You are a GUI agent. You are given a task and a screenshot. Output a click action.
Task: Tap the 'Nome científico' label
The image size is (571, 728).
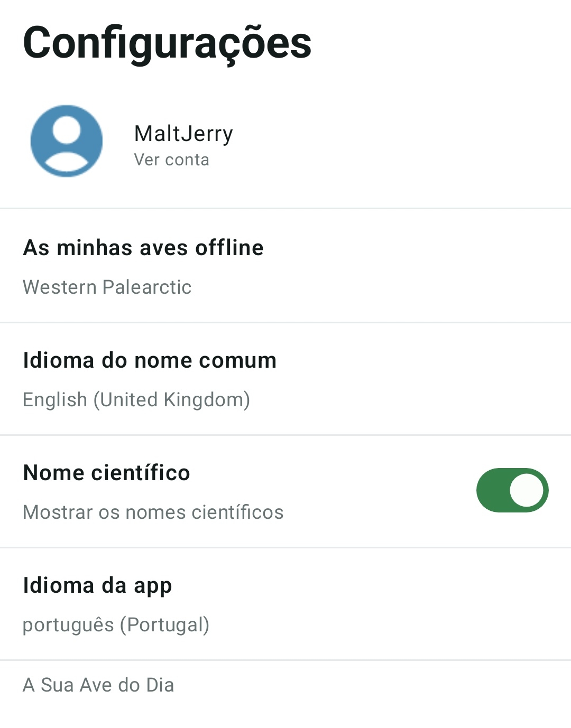(106, 473)
